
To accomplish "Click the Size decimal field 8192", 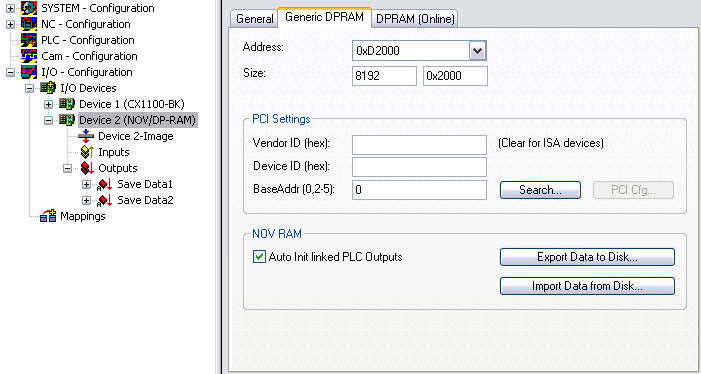I will tap(384, 76).
